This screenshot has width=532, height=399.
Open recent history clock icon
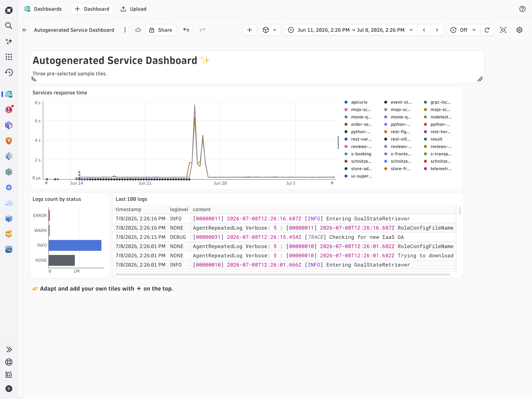[9, 72]
